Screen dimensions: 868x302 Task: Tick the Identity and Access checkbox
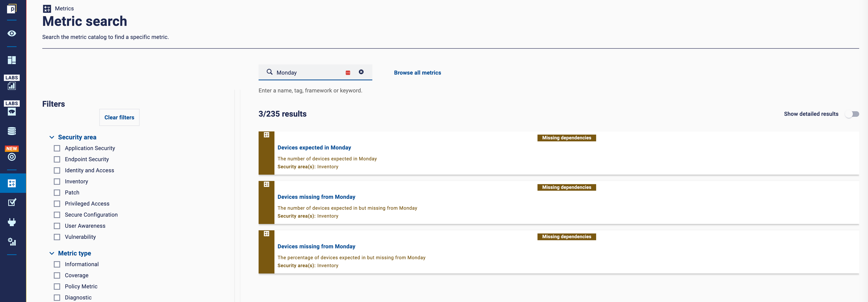tap(57, 171)
